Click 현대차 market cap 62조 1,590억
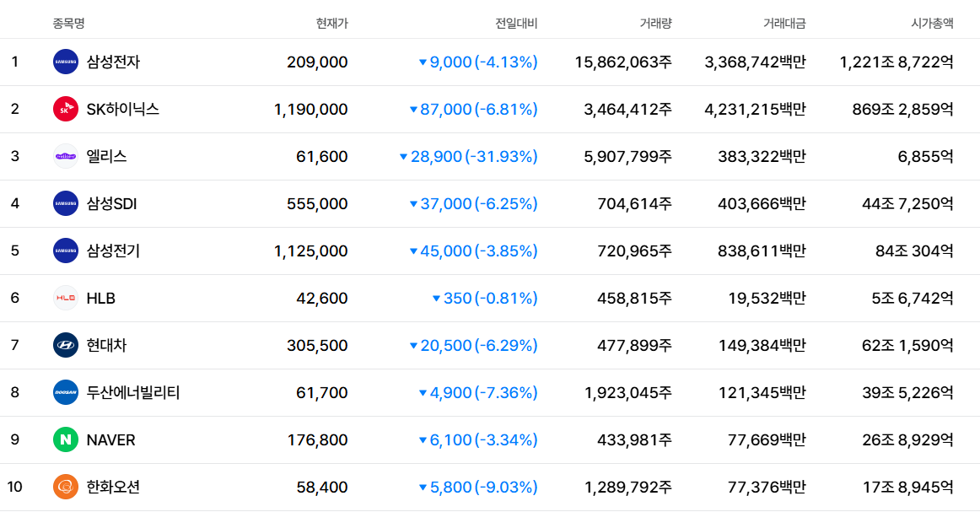The image size is (980, 512). click(x=908, y=345)
